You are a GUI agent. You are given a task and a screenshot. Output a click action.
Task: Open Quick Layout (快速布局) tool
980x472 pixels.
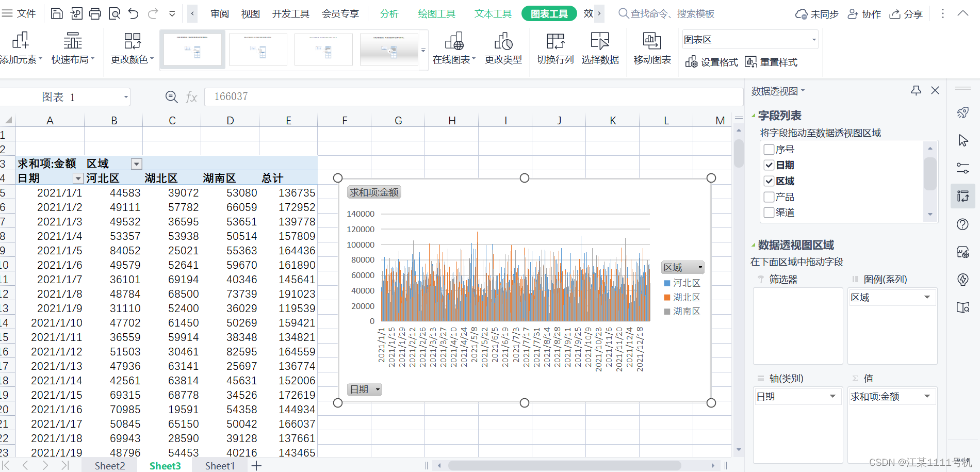73,48
